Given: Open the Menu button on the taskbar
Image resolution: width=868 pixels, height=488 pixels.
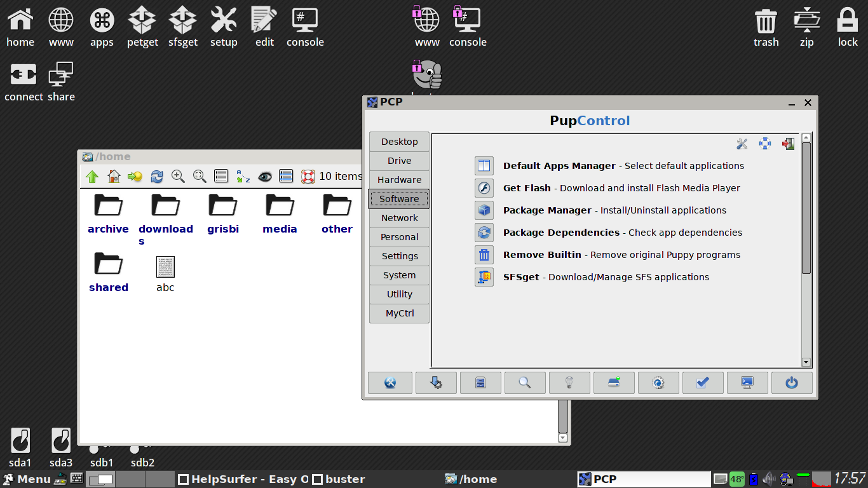Looking at the screenshot, I should pyautogui.click(x=27, y=479).
